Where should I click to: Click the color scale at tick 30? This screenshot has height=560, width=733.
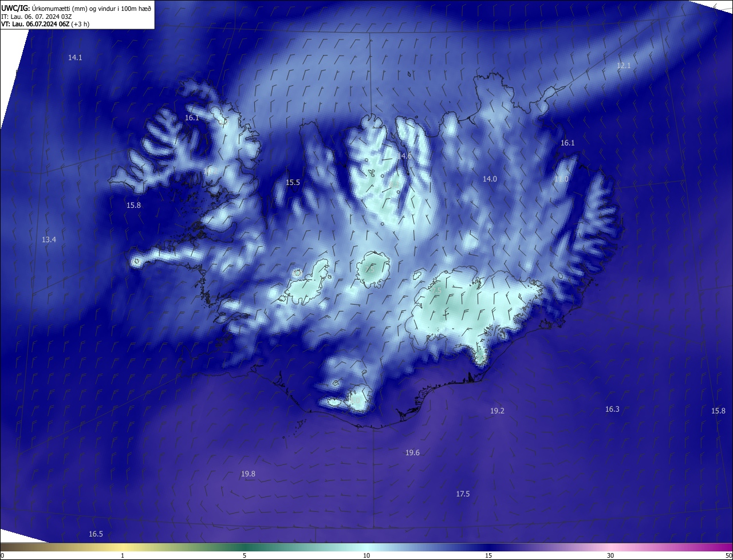[610, 555]
